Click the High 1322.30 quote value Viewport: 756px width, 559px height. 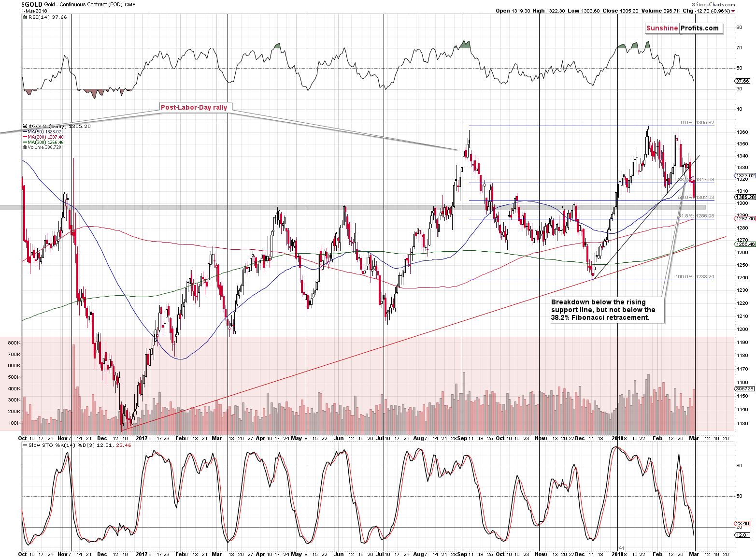tap(549, 11)
